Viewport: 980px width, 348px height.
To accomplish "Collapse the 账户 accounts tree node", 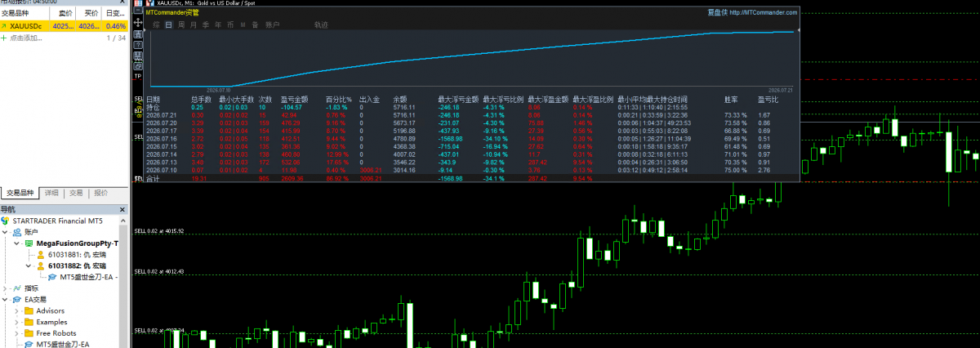I will point(7,232).
